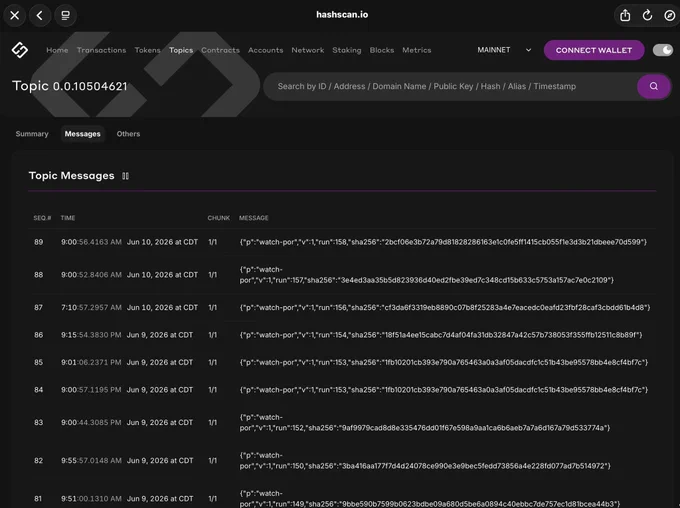Open the Blocks nav item
680x508 pixels.
382,50
